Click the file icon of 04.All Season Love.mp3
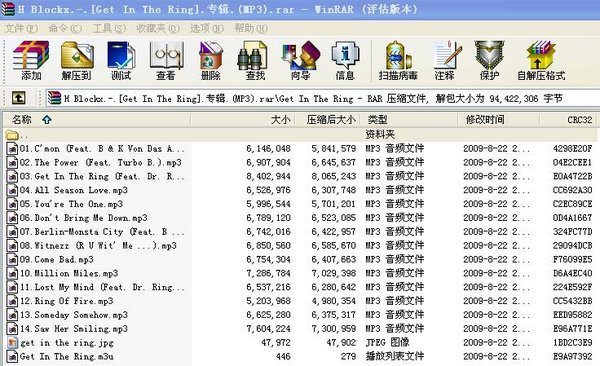The width and height of the screenshot is (600, 366). pos(13,190)
